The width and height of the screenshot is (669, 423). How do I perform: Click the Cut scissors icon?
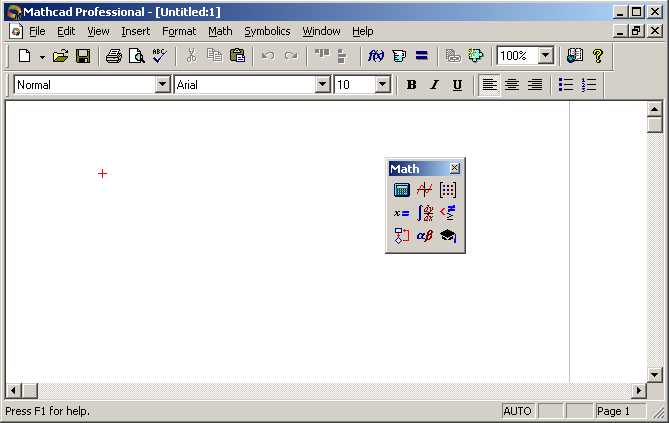tap(191, 56)
